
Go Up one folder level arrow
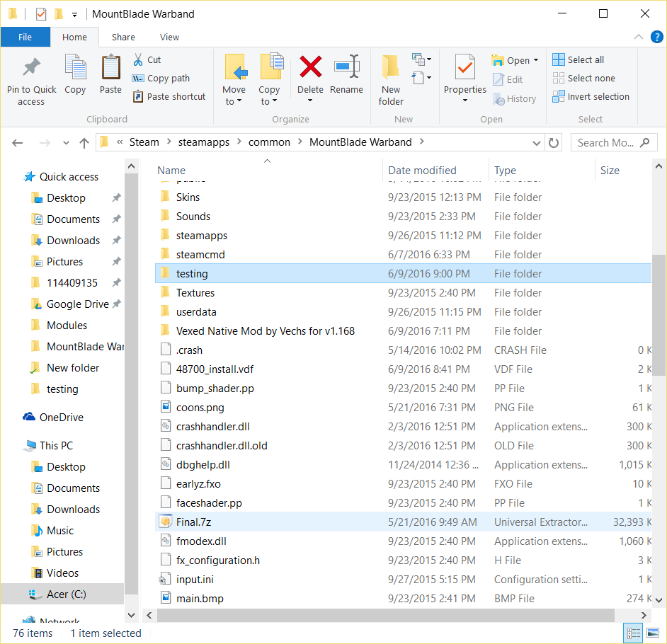(x=84, y=143)
